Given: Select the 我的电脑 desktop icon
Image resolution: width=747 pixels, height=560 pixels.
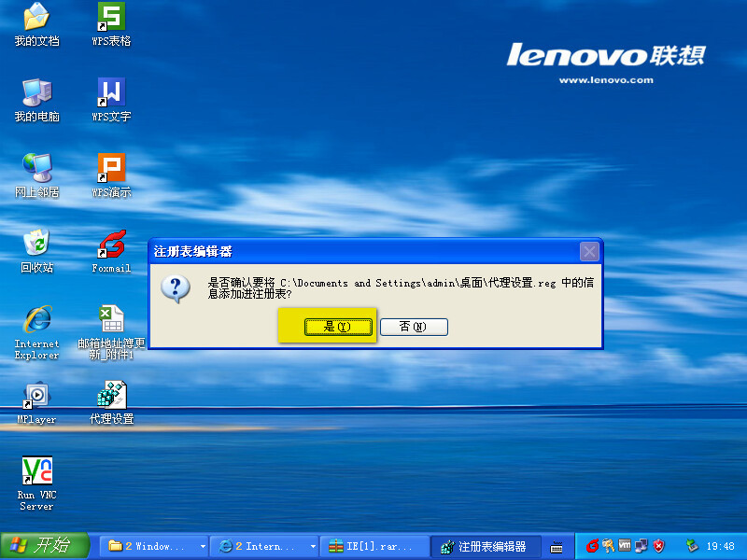Looking at the screenshot, I should point(36,92).
